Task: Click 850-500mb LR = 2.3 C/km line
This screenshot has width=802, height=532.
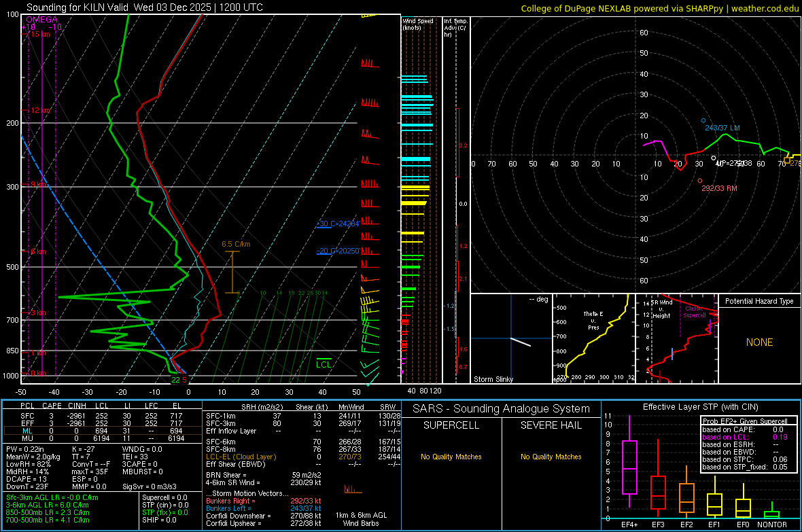Action: coord(48,512)
